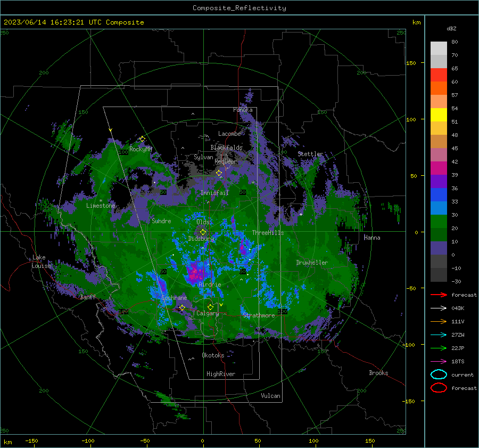Screen dimensions: 479x448
Task: Click the ThreeHills city label
Action: coord(268,233)
